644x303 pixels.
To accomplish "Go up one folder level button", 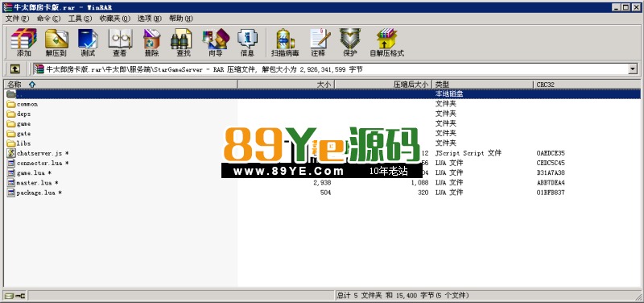I will tap(14, 69).
